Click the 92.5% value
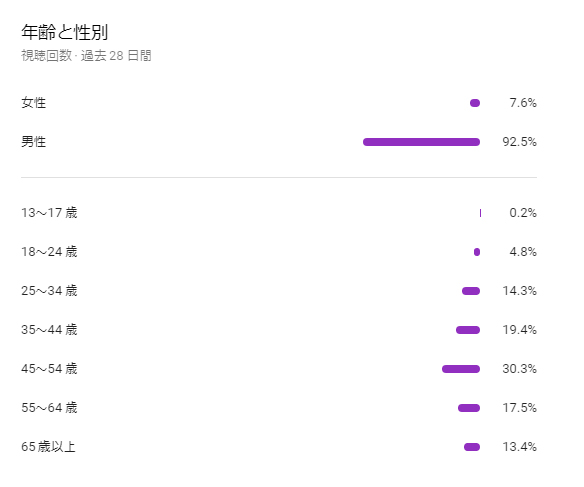The height and width of the screenshot is (487, 584). pos(519,142)
